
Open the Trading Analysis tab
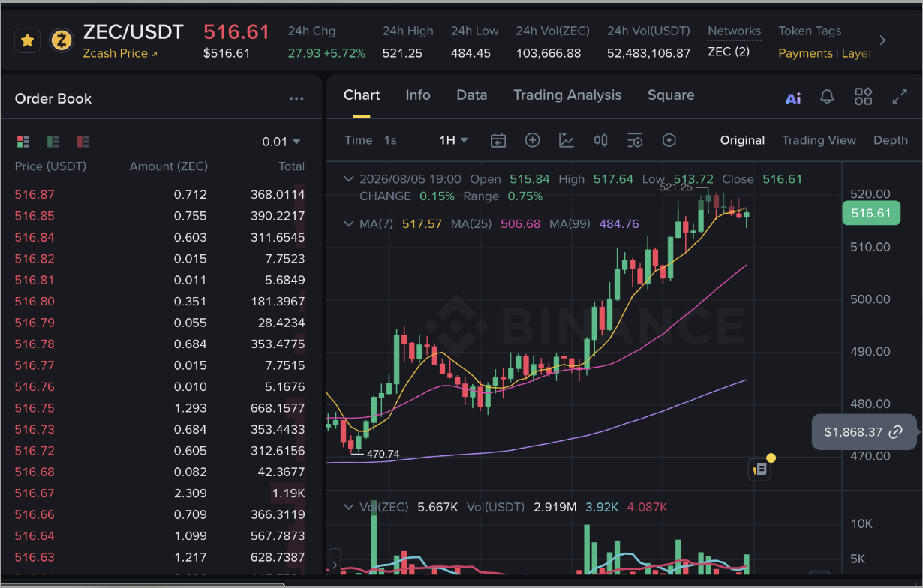click(x=567, y=95)
